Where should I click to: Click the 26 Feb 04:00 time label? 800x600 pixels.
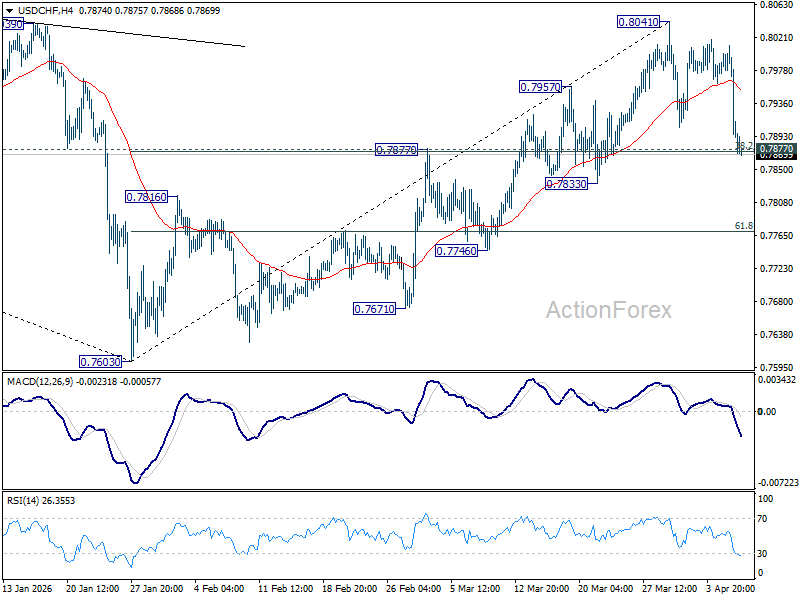pyautogui.click(x=414, y=588)
